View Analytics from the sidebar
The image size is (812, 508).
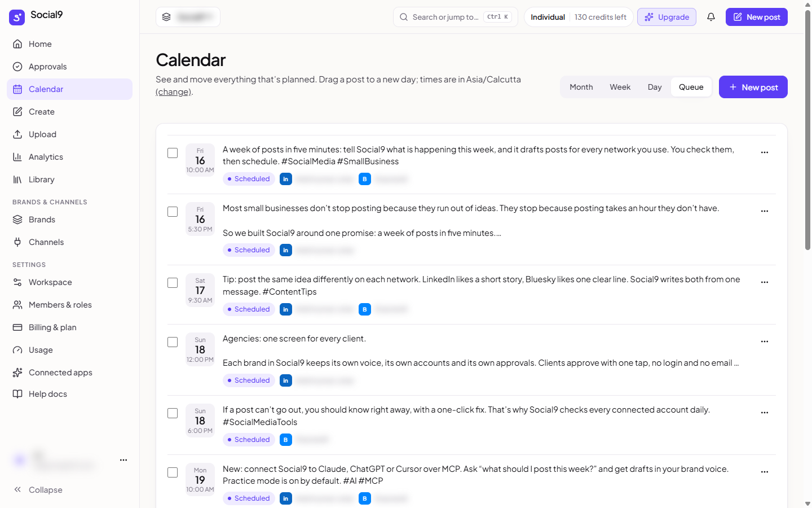69,157
